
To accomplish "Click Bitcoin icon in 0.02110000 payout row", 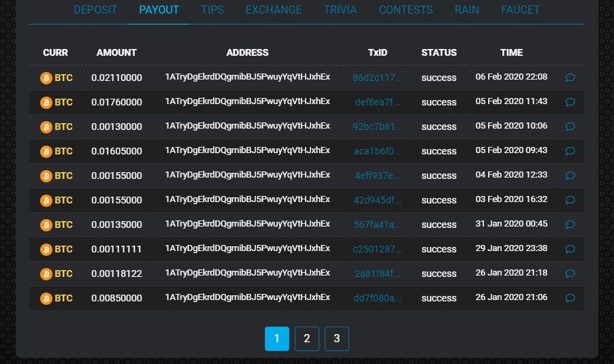I will point(46,78).
